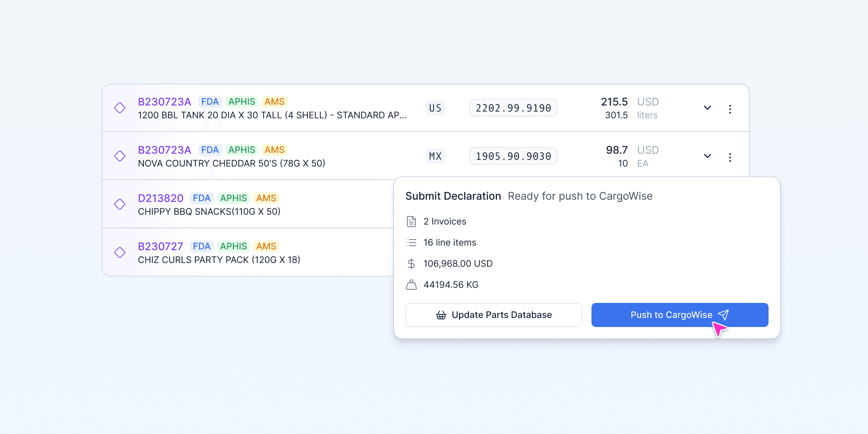Click '2 Invoices' summary text

pos(445,222)
